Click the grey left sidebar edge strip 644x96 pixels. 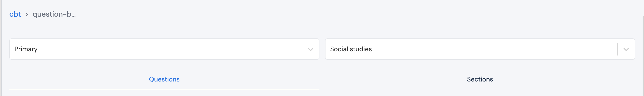click(1, 50)
